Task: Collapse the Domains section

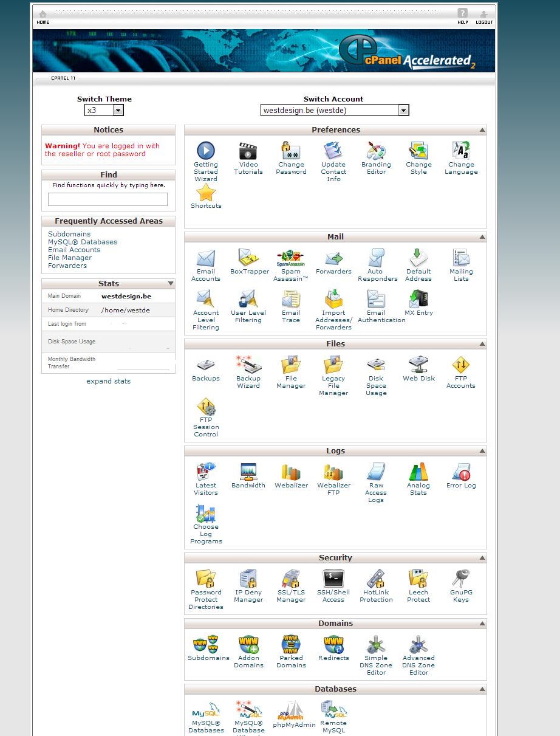Action: [x=482, y=624]
